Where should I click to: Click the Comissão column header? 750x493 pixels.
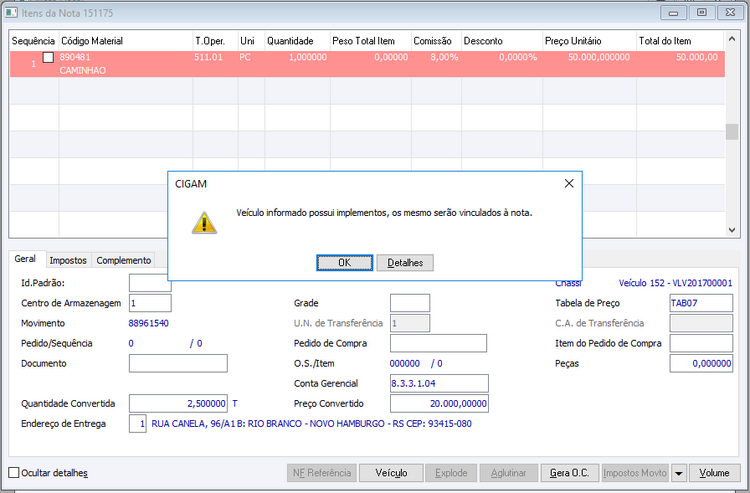436,41
